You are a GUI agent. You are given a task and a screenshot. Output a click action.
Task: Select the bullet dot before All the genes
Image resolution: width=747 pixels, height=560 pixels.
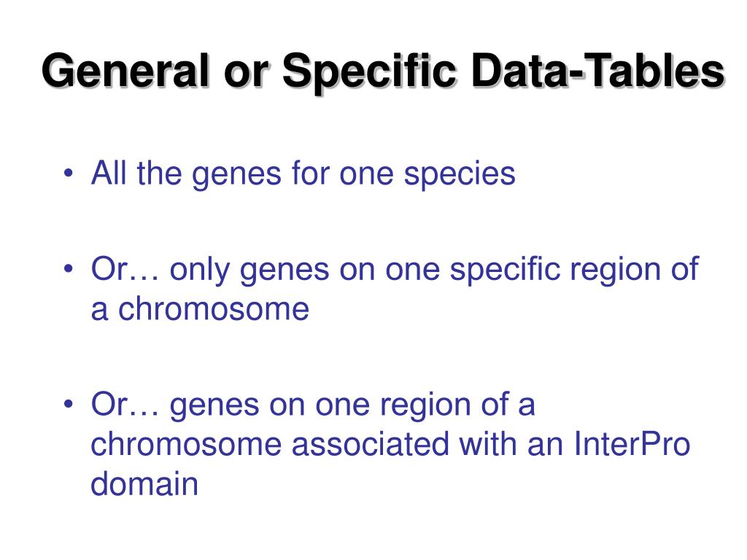coord(69,173)
